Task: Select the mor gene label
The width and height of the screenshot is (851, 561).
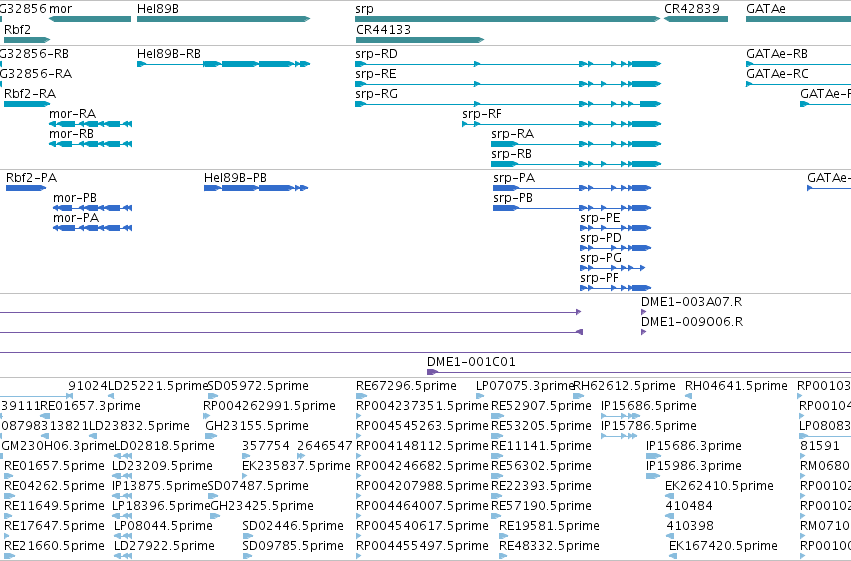Action: pyautogui.click(x=60, y=9)
